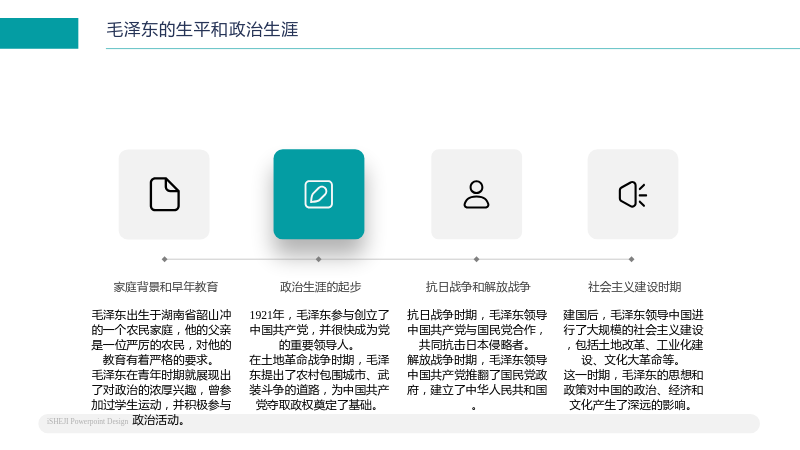800x450 pixels.
Task: Click the person silhouette icon
Action: [x=477, y=194]
